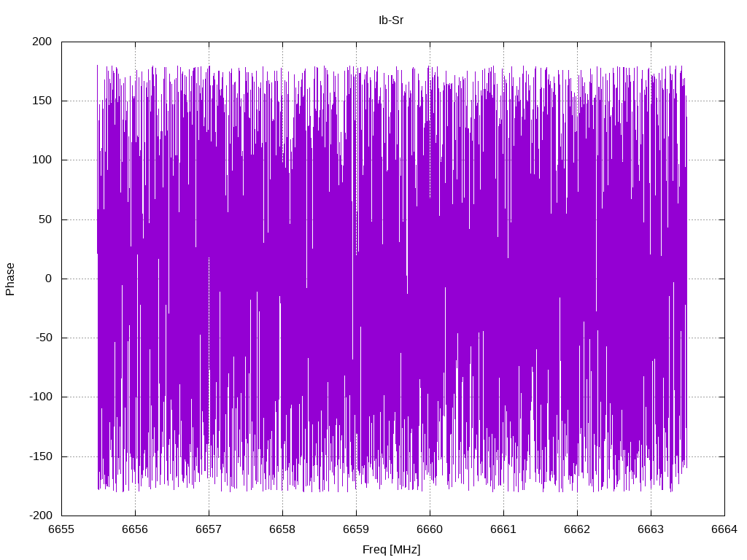Click the x-axis tick label 6657
The height and width of the screenshot is (560, 747).
pos(209,529)
